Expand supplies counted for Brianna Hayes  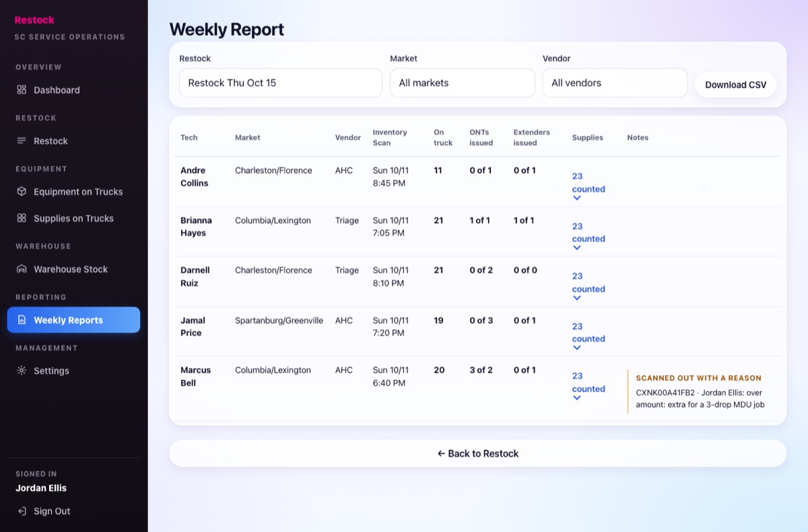tap(588, 236)
